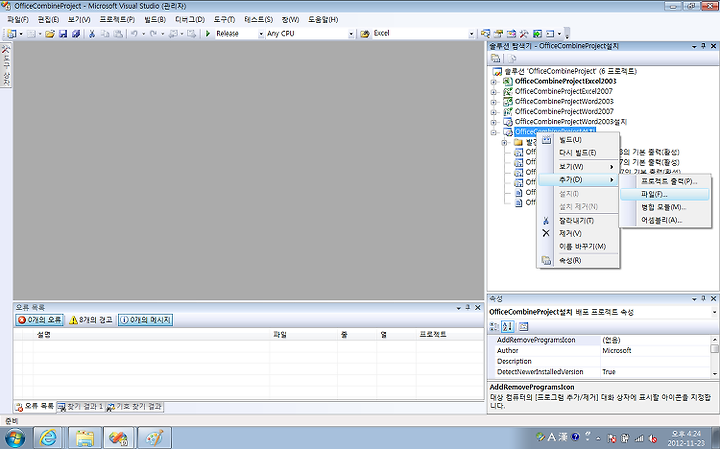
Task: Open Windows Explorer from taskbar
Action: (85, 438)
